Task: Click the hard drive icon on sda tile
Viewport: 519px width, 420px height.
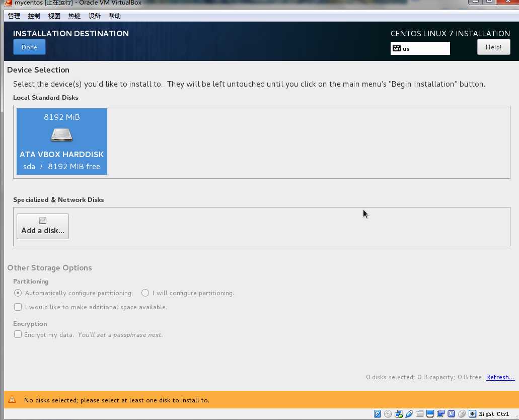Action: (61, 135)
